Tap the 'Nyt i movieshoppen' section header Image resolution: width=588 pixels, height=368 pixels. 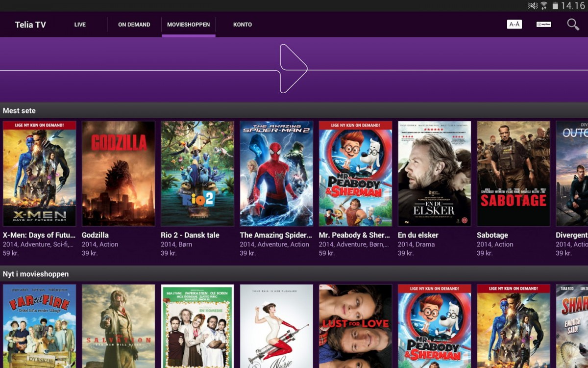(36, 274)
